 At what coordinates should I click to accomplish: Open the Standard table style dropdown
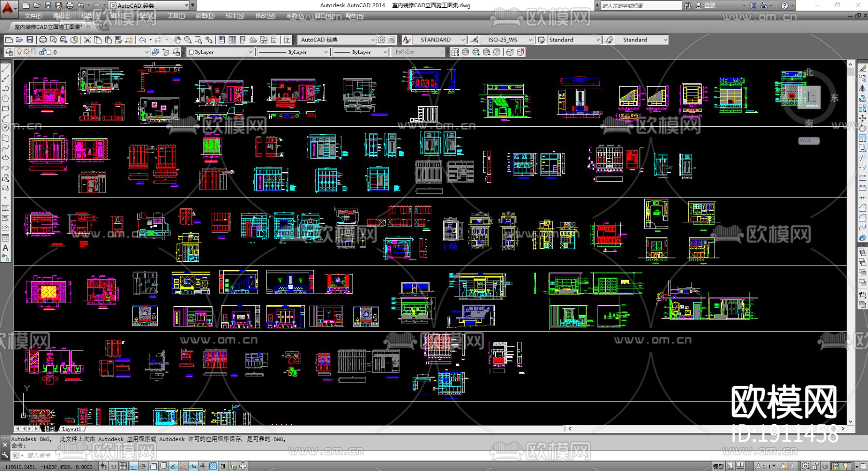[x=574, y=40]
